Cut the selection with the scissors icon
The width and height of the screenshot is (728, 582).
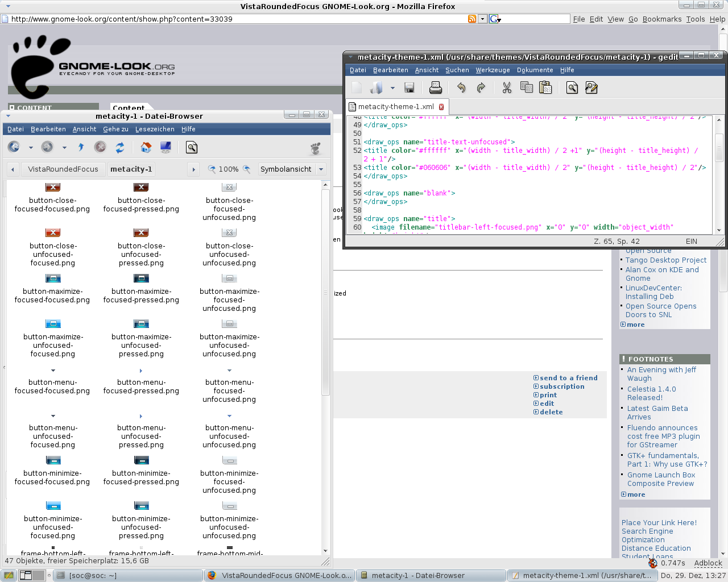(507, 88)
